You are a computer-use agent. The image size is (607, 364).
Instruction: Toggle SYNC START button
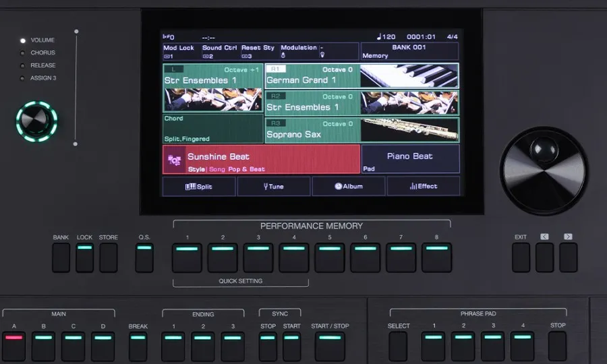[291, 346]
